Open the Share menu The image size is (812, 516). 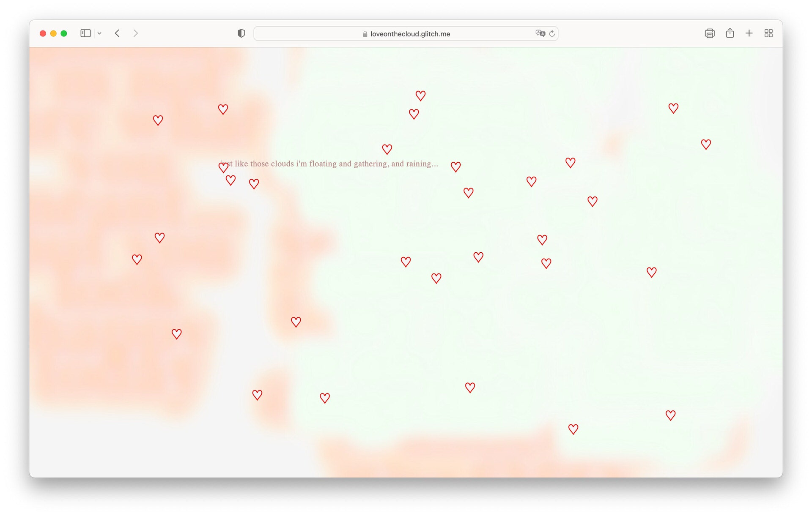click(x=730, y=33)
